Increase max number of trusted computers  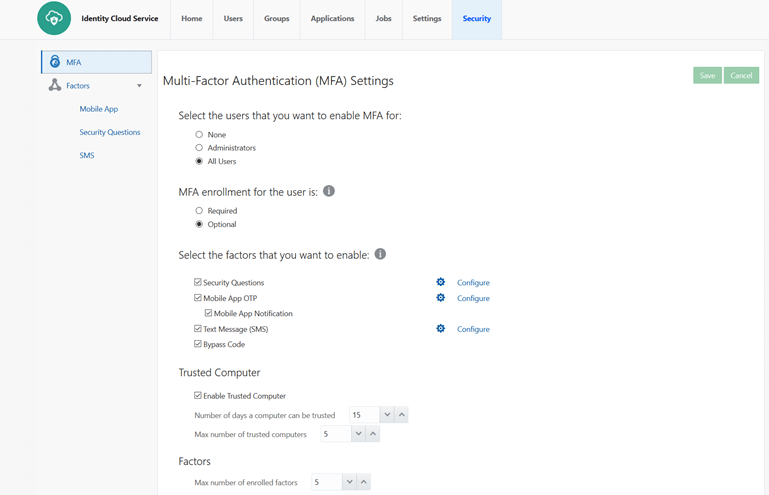coord(373,434)
